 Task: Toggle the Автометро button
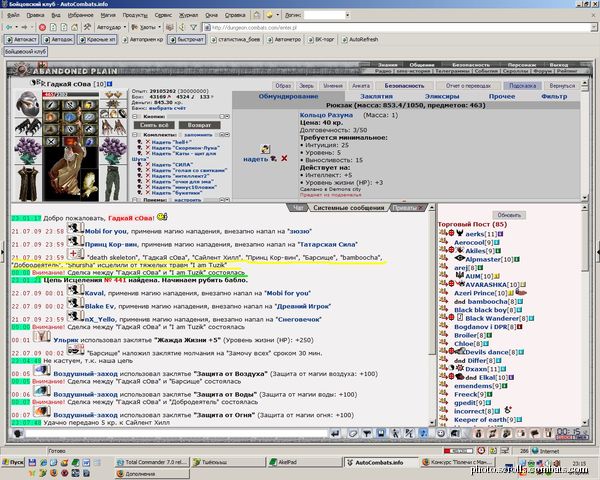284,39
